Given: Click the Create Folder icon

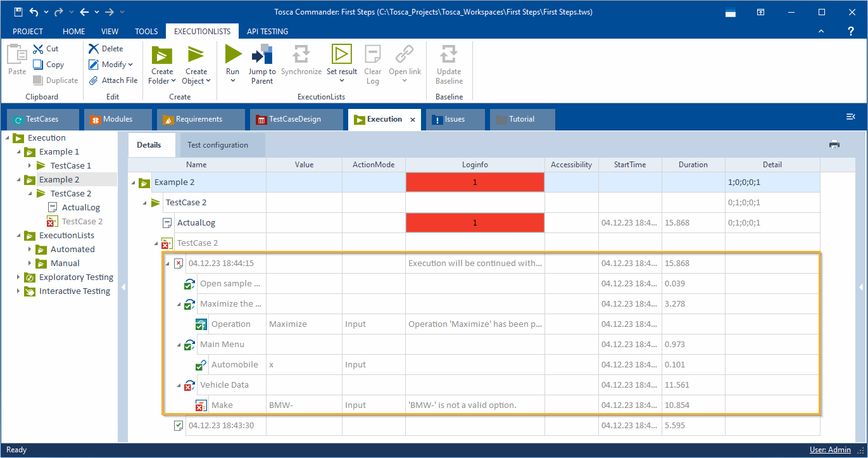Looking at the screenshot, I should coord(162,56).
